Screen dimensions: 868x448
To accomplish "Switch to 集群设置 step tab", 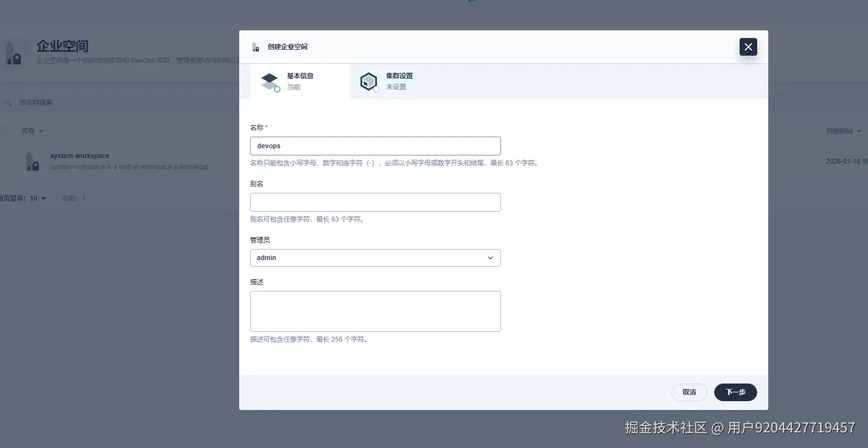I will click(399, 82).
